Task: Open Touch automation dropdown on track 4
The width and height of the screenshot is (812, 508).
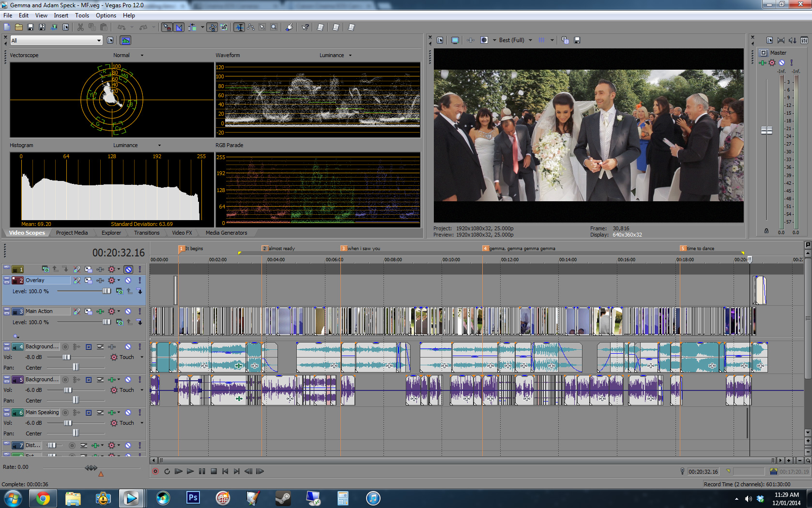Action: (142, 357)
